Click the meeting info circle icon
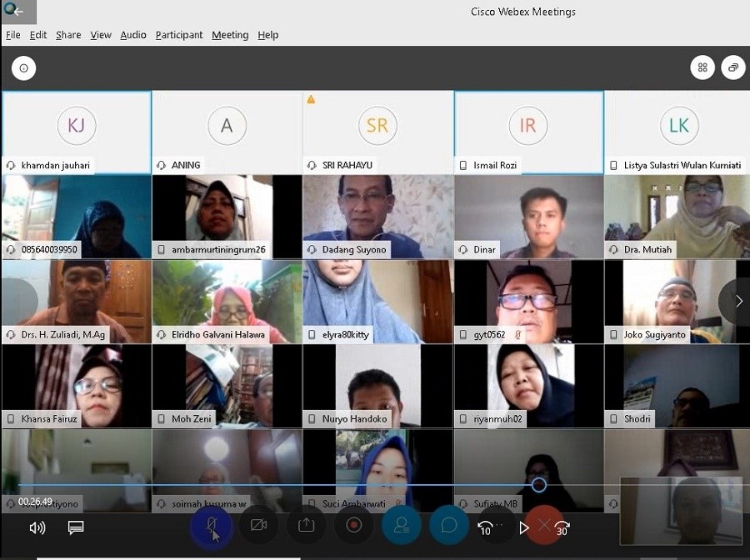 tap(23, 68)
